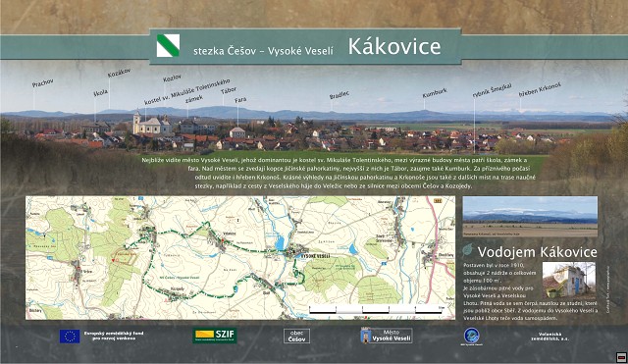
Task: Click the stezka Češov – Vysoké Veselí text
Action: click(x=263, y=51)
